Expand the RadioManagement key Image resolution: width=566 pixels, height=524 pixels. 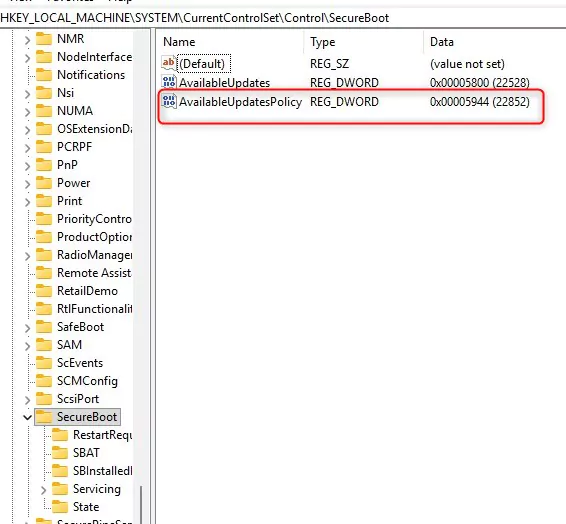pos(27,256)
